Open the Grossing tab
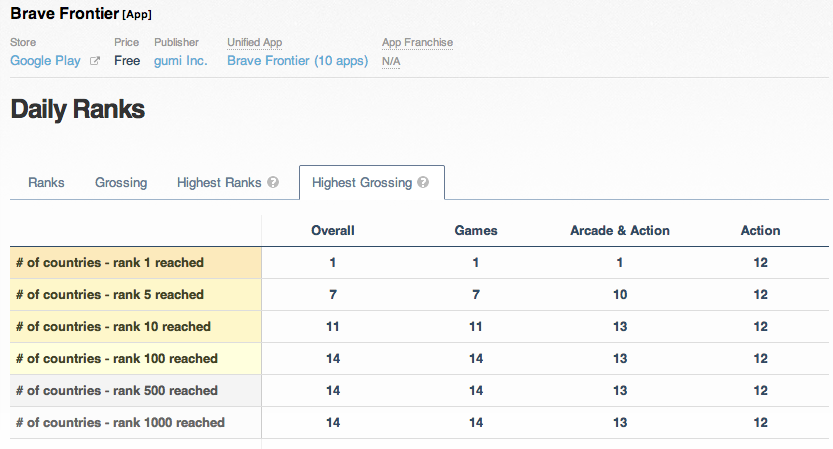This screenshot has width=833, height=449. (x=121, y=183)
